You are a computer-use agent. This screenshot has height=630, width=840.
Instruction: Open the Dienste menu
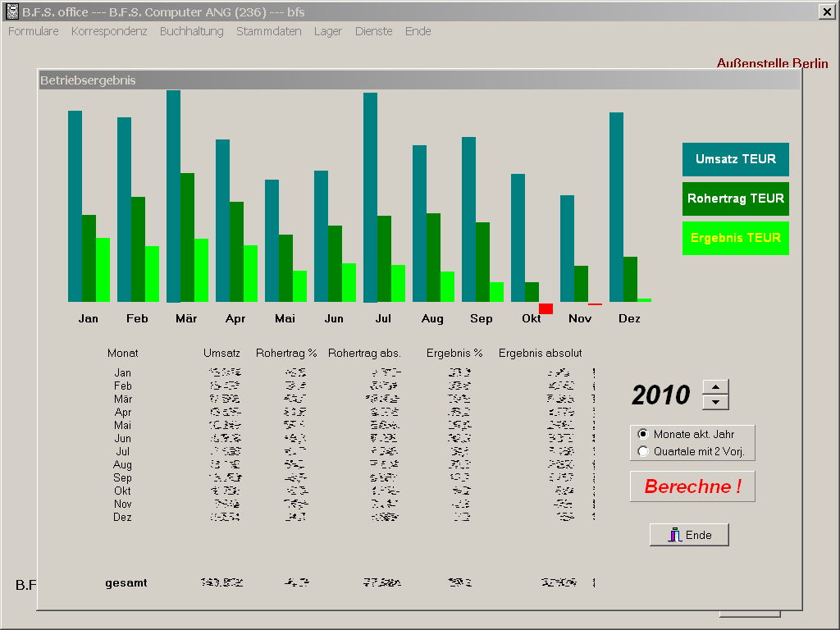(x=373, y=31)
